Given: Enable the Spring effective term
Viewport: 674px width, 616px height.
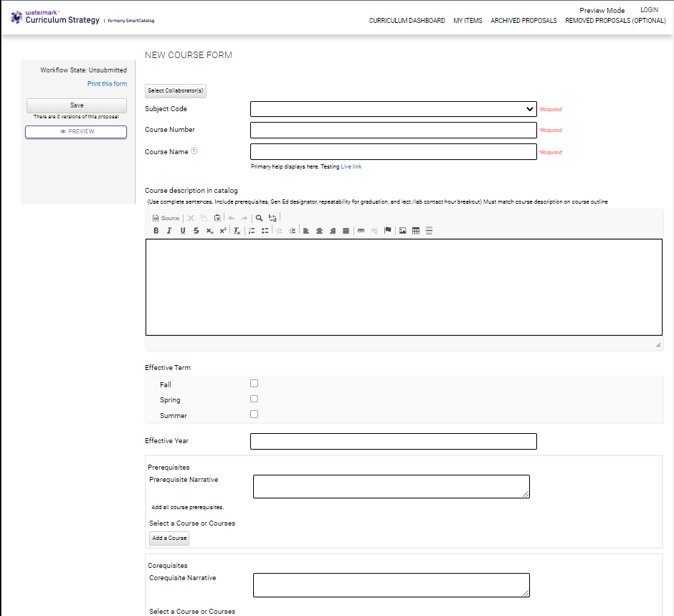Looking at the screenshot, I should (254, 399).
